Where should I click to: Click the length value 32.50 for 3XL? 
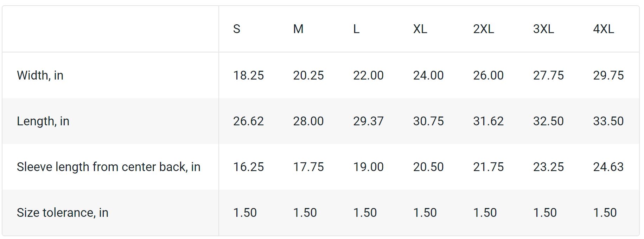tap(548, 121)
